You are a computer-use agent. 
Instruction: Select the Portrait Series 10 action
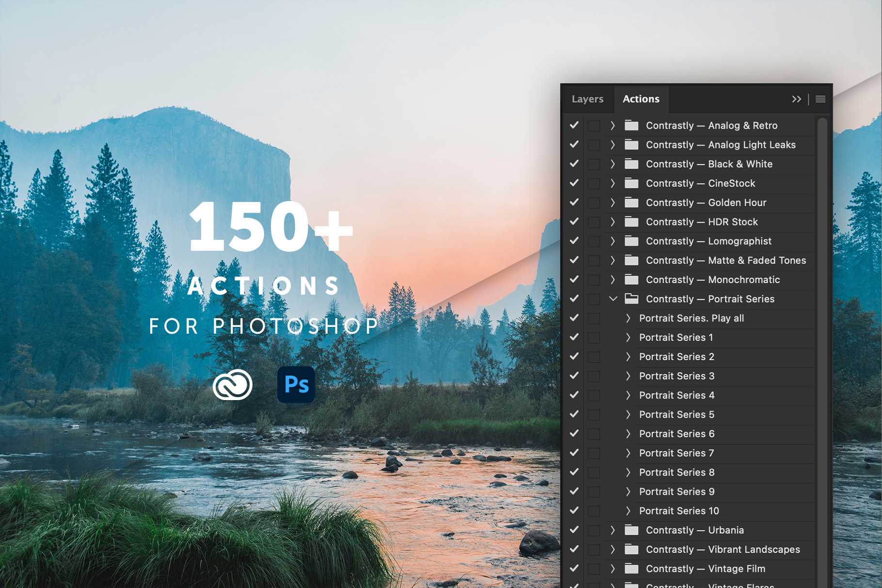pos(678,511)
